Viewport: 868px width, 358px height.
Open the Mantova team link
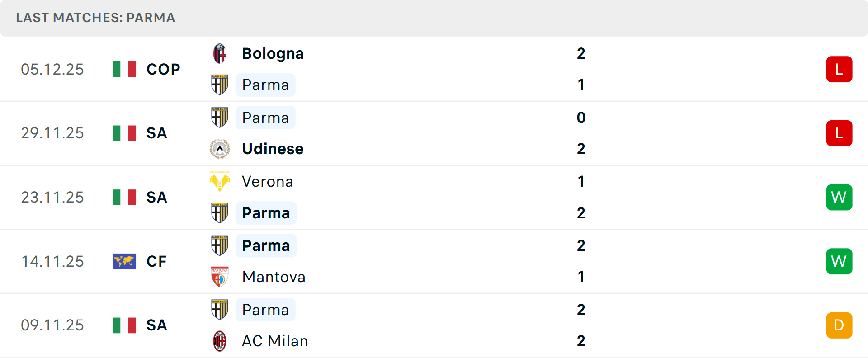pyautogui.click(x=274, y=277)
